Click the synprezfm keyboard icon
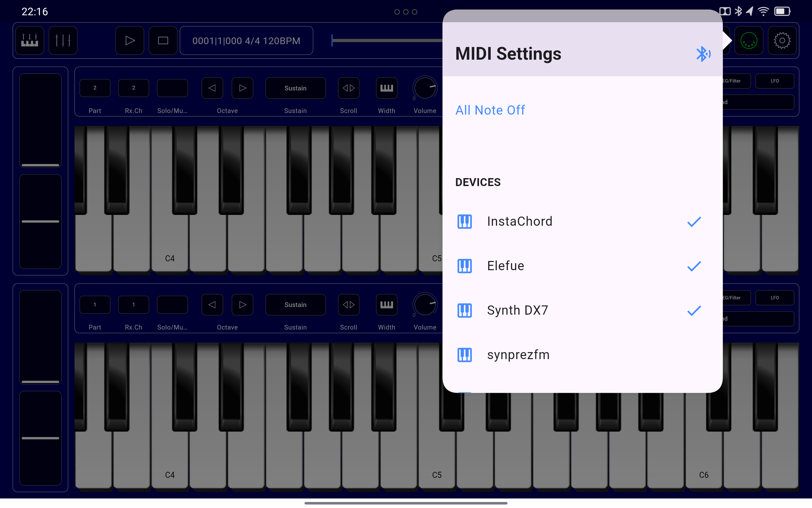The height and width of the screenshot is (508, 812). click(465, 355)
